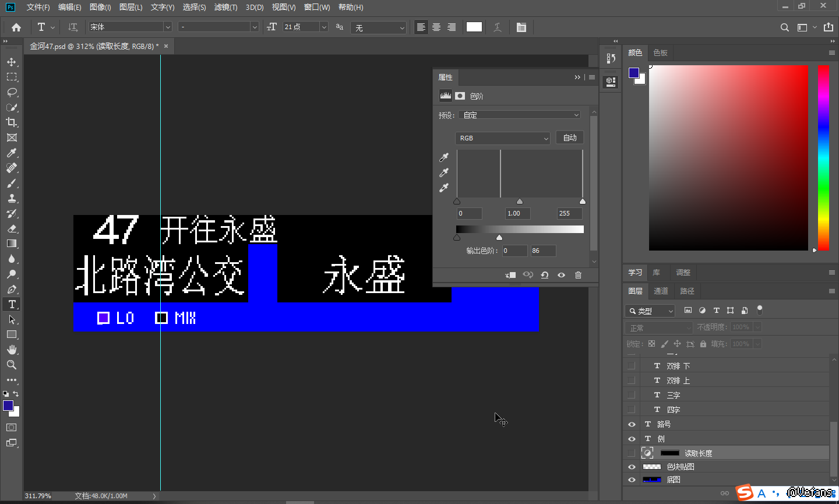Click the output levels 86 field
The height and width of the screenshot is (504, 839).
pos(543,251)
